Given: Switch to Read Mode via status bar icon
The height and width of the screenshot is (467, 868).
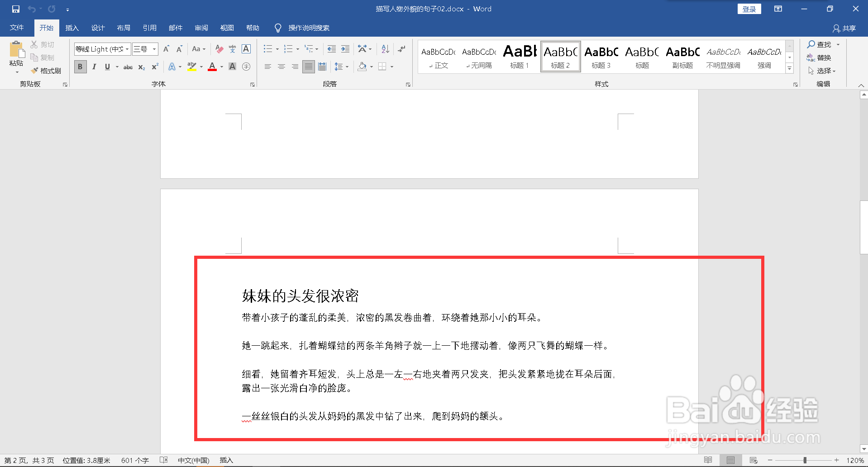Looking at the screenshot, I should click(708, 460).
